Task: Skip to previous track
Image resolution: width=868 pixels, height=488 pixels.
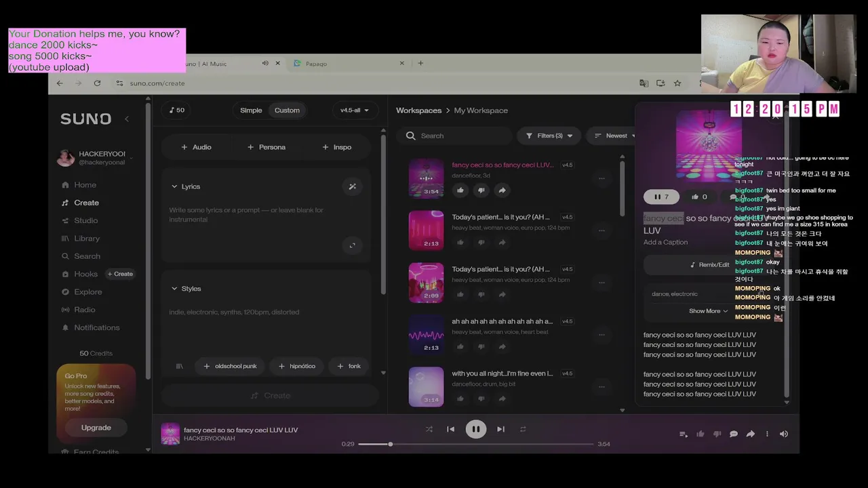Action: coord(450,429)
